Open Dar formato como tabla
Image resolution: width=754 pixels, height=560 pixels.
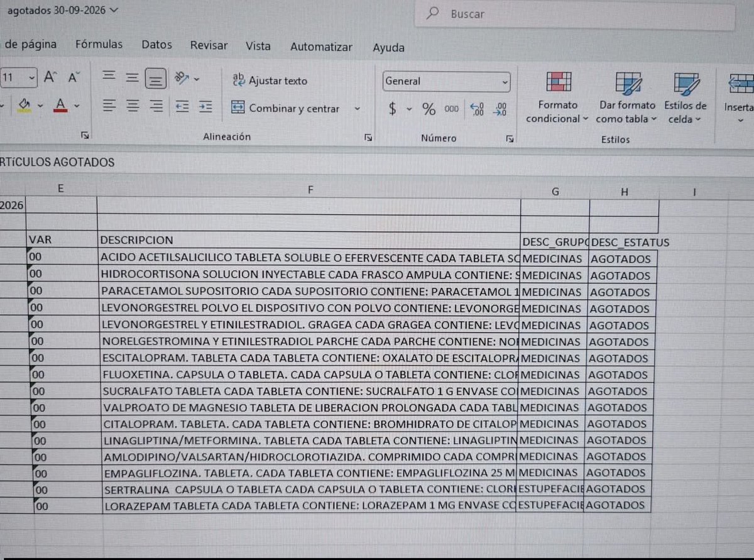pos(626,97)
